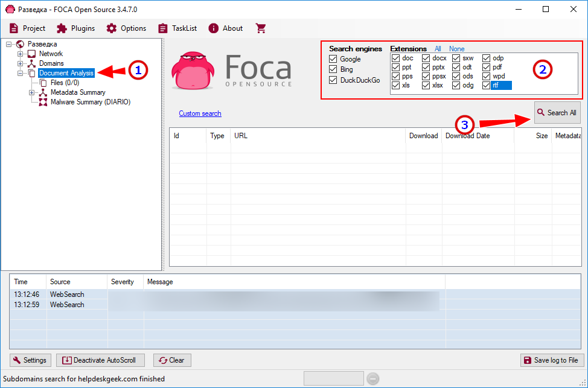Viewport: 588px width, 388px height.
Task: Sort results by Id column header
Action: click(188, 136)
